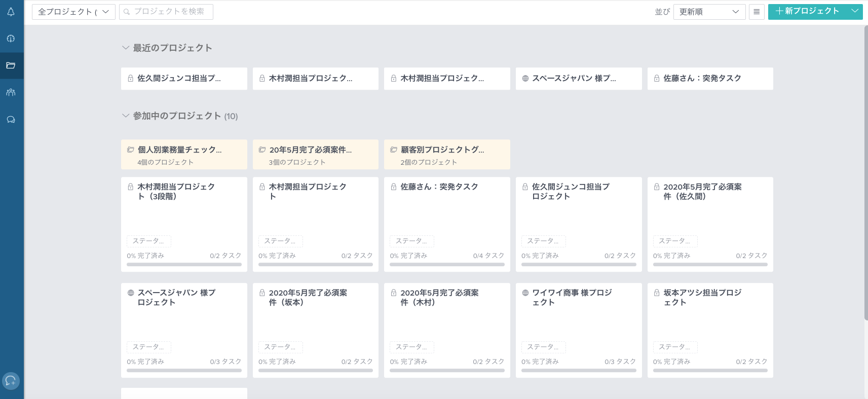Select the projects folder icon in the sidebar
This screenshot has height=399, width=868.
[11, 65]
